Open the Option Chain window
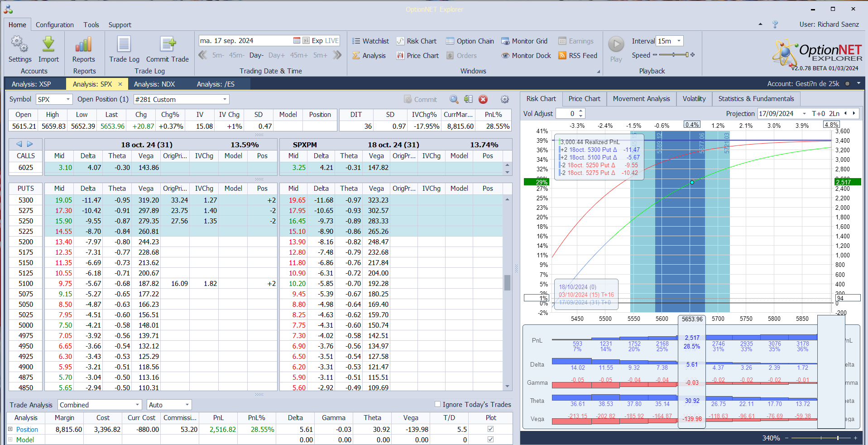Screen dimensions: 868x445 (x=470, y=41)
